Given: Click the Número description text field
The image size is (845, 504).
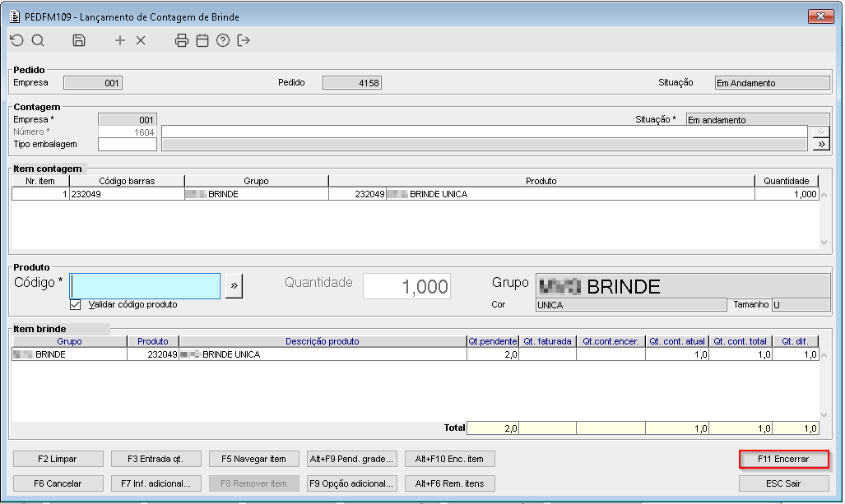Looking at the screenshot, I should 485,132.
